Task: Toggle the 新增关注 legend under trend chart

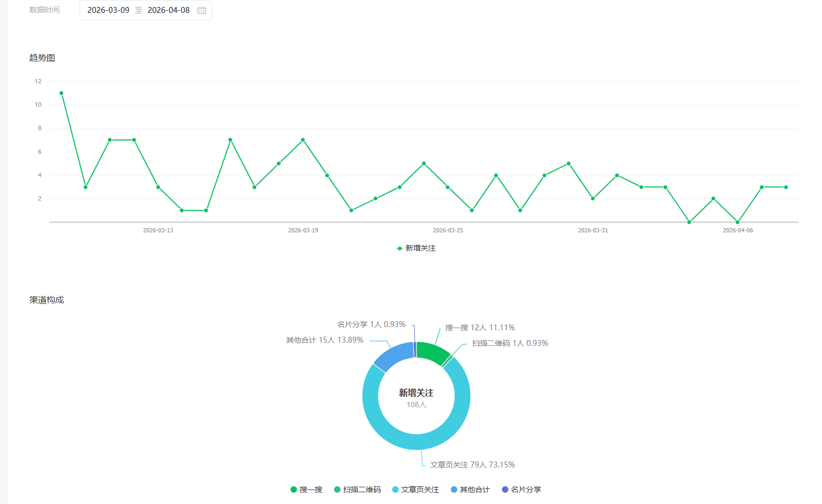Action: pos(416,248)
